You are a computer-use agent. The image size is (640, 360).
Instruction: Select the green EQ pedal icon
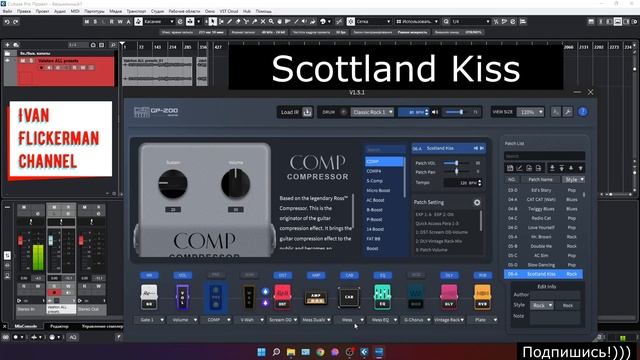[x=382, y=297]
